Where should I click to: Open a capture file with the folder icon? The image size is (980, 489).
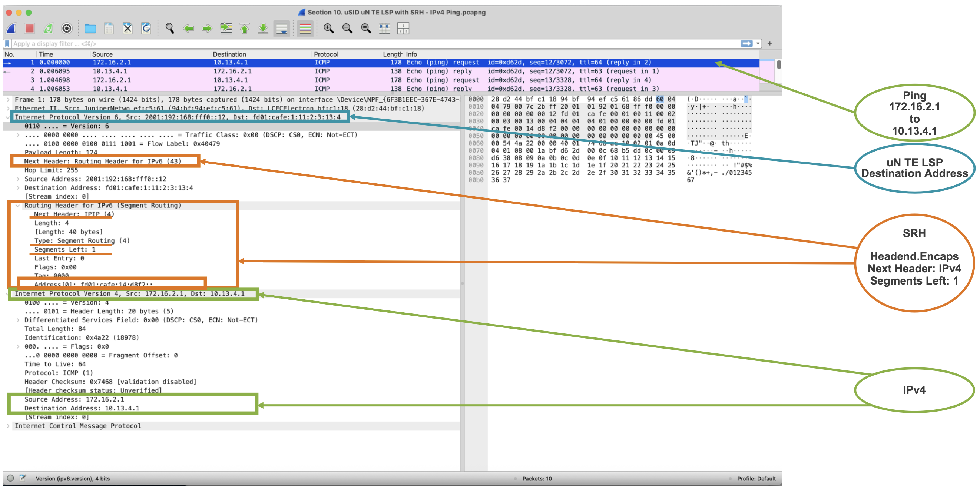point(90,29)
